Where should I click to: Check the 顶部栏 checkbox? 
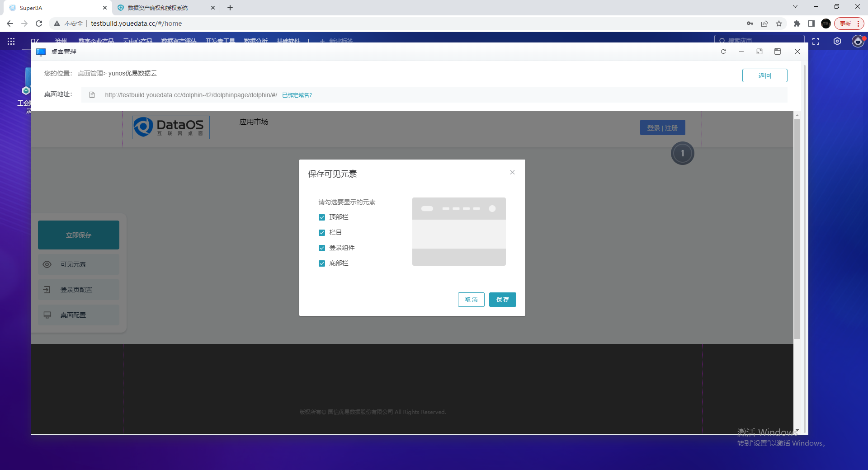tap(322, 217)
